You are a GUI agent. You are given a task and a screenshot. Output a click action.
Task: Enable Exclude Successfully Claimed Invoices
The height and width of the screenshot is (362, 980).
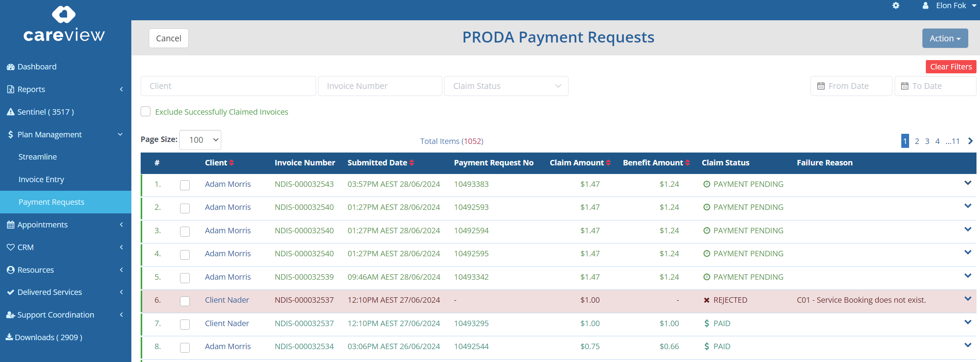click(x=145, y=112)
